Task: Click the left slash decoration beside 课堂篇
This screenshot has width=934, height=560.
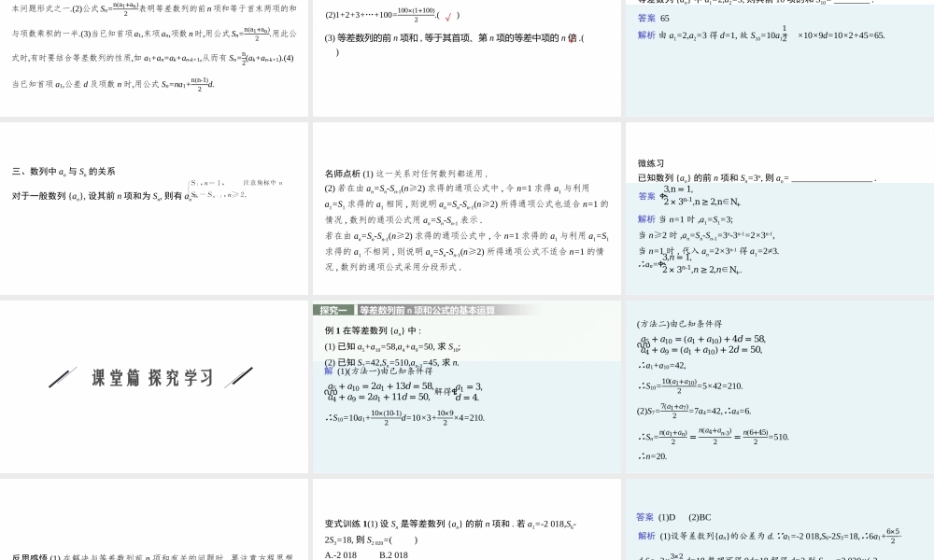Action: point(63,377)
